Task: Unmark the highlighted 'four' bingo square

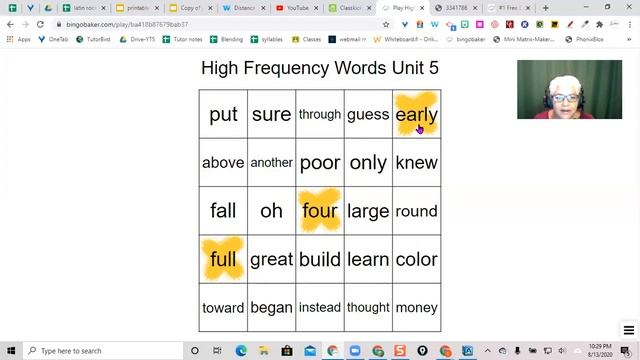Action: click(320, 211)
